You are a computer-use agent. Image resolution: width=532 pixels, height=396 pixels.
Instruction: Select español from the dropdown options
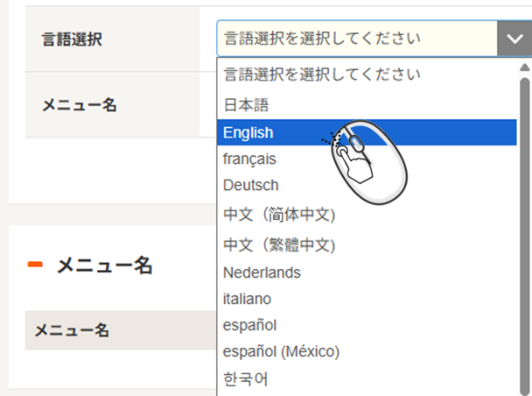[249, 325]
